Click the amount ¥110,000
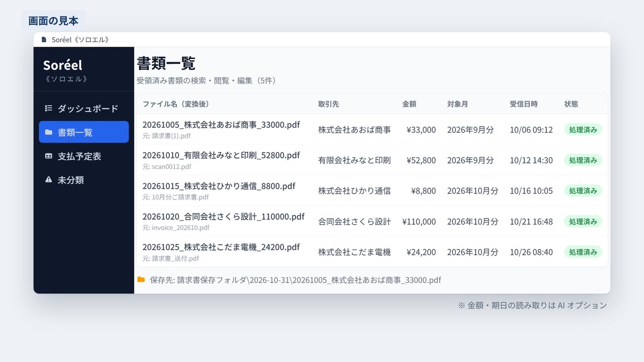644x362 pixels. [419, 222]
